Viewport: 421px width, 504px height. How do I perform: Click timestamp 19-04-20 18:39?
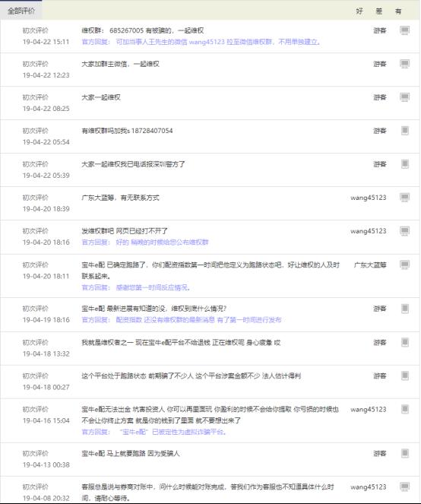[x=46, y=209]
